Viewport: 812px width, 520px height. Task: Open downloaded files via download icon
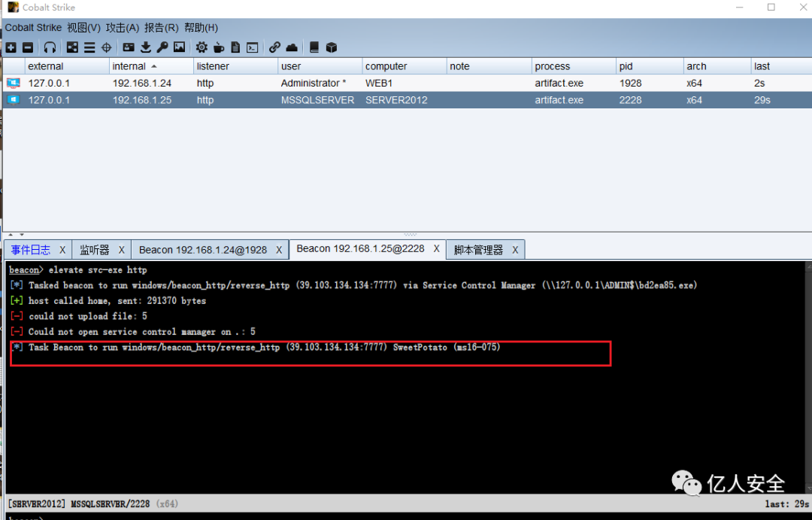point(146,47)
